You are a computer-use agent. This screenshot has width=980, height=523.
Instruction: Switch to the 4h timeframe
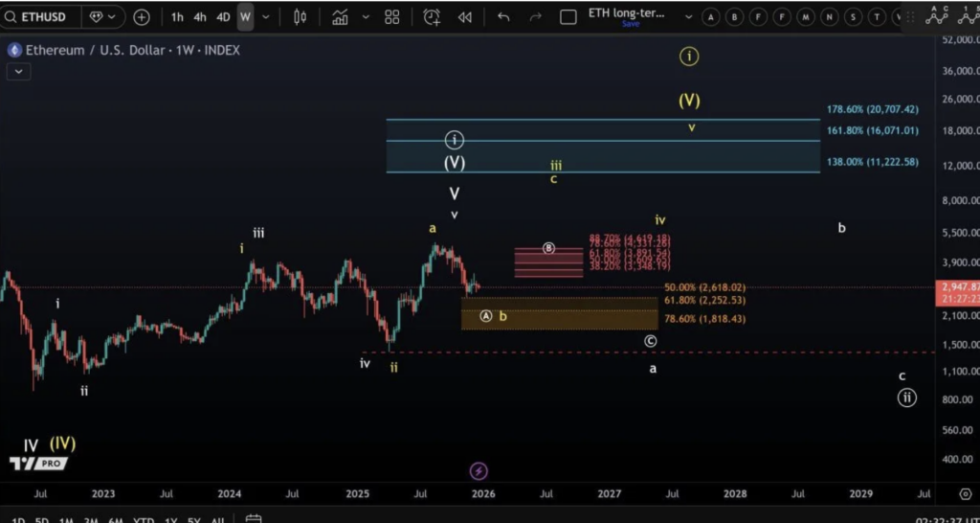200,17
